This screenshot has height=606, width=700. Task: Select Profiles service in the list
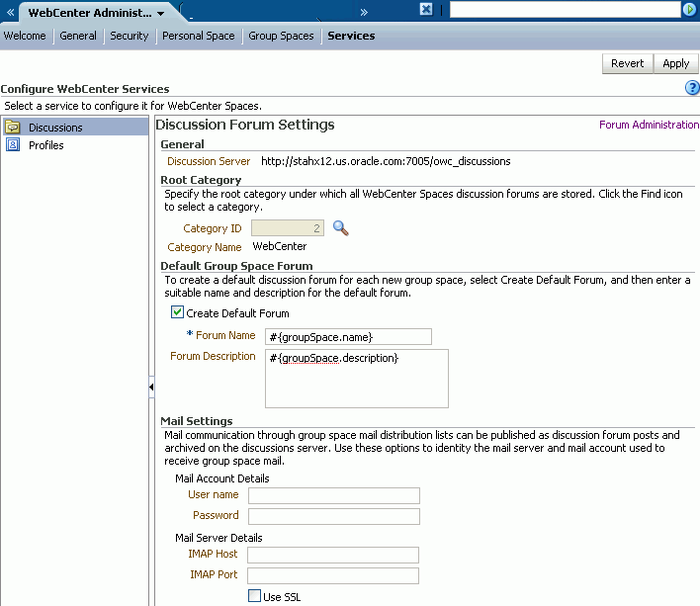point(75,145)
